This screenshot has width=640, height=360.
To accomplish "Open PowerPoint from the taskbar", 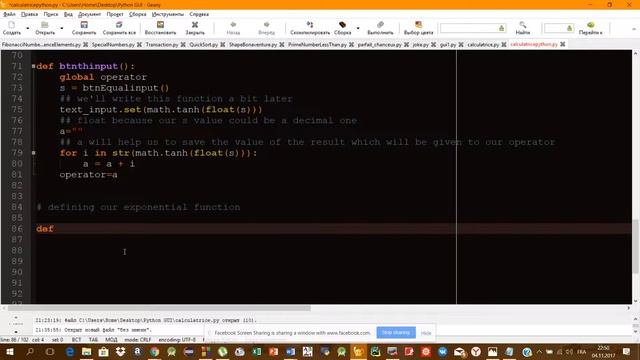I will pos(273,351).
